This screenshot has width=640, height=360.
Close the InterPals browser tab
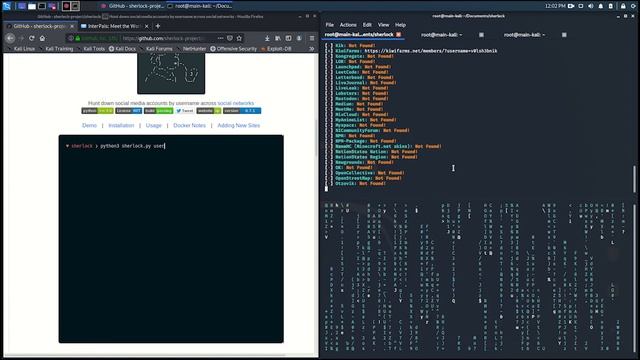click(x=147, y=26)
